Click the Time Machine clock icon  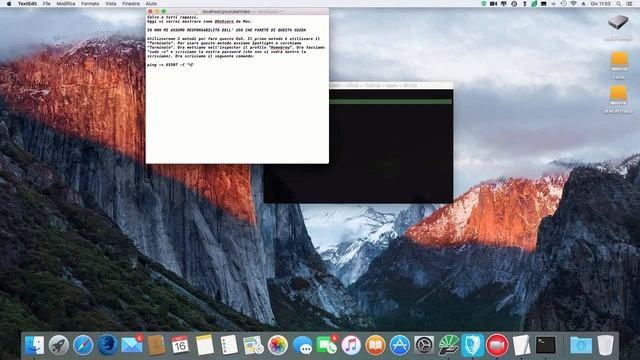click(564, 4)
